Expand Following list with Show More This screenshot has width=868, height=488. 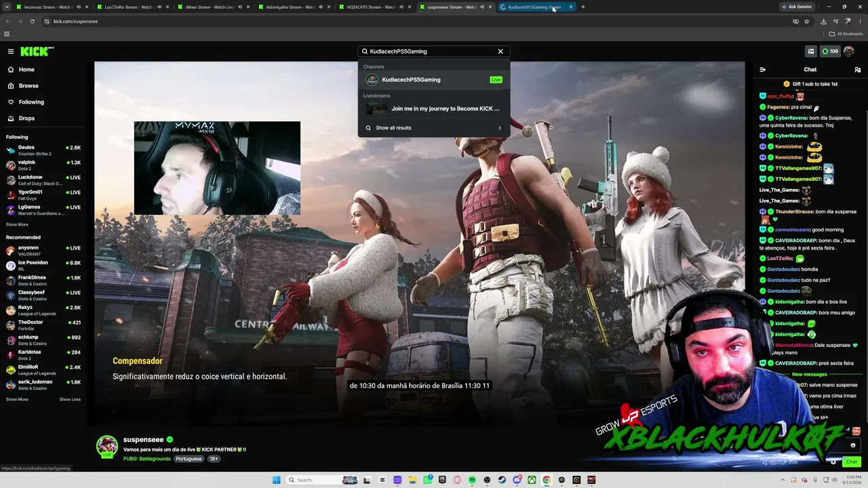click(17, 224)
